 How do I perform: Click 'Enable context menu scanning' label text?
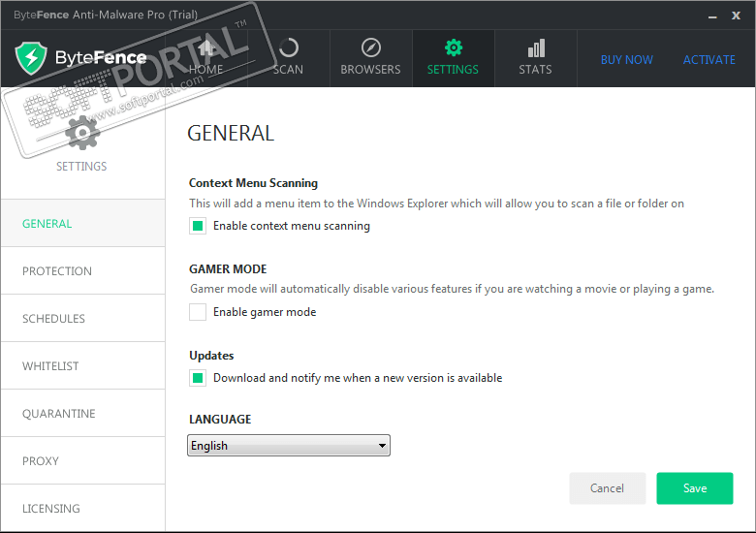(x=292, y=226)
